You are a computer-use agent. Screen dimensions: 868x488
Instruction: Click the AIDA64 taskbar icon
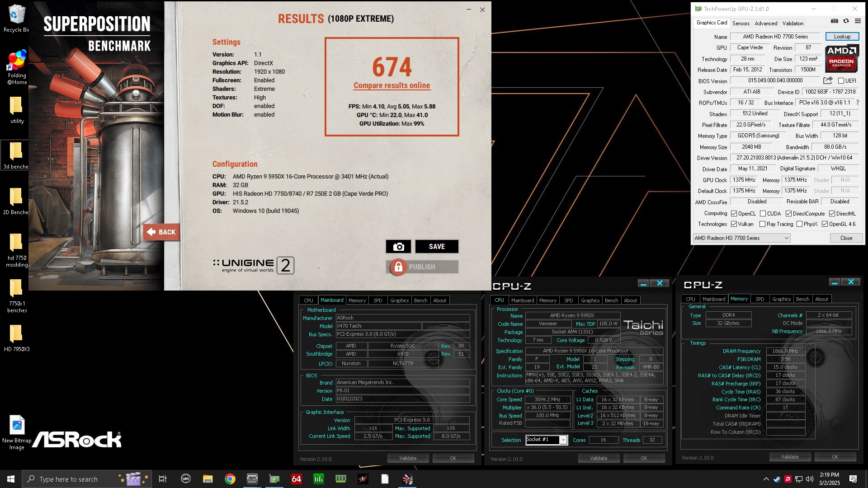tap(297, 479)
